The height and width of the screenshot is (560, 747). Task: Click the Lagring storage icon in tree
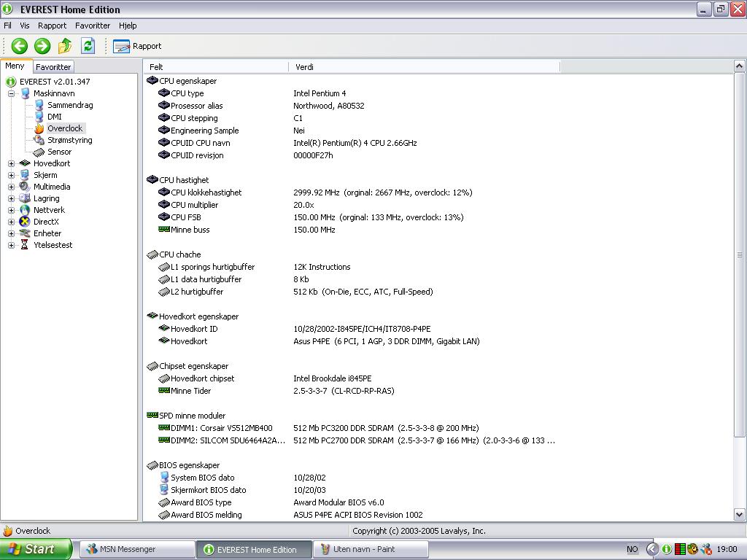(x=25, y=198)
